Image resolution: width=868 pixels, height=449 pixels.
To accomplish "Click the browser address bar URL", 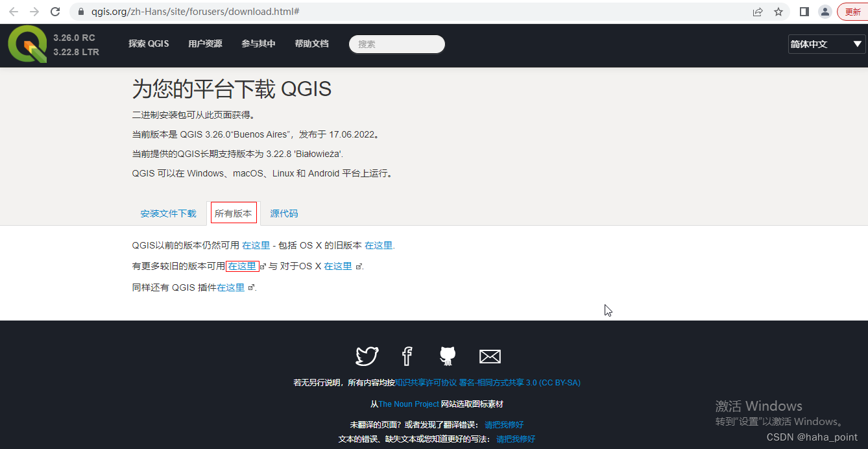I will (195, 12).
